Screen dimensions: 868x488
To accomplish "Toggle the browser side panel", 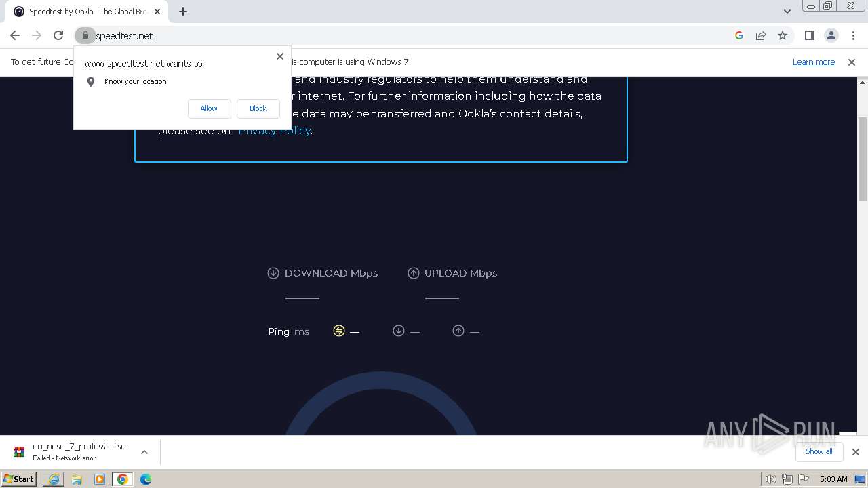I will click(x=809, y=35).
